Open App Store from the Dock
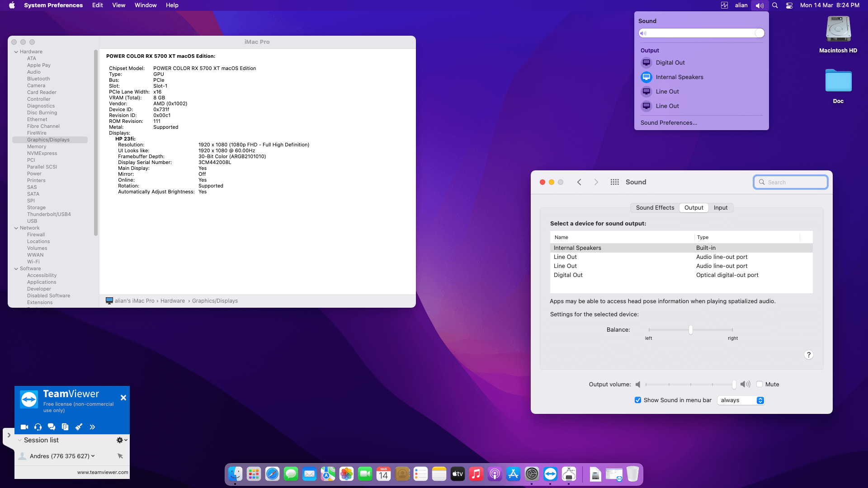The height and width of the screenshot is (488, 868). pyautogui.click(x=513, y=474)
